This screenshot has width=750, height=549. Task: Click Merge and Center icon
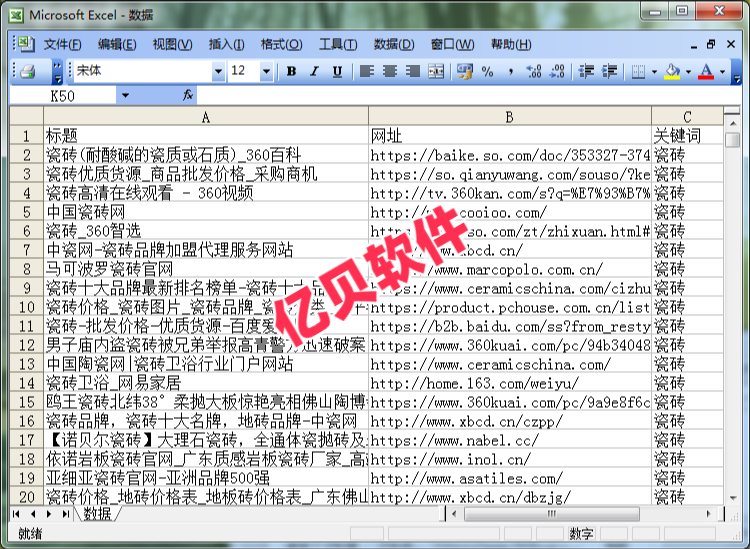[436, 72]
